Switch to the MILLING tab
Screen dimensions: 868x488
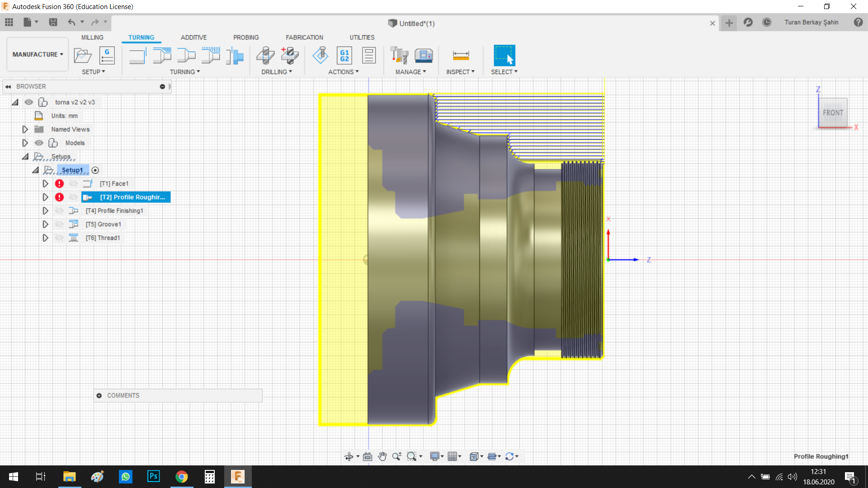click(x=92, y=38)
